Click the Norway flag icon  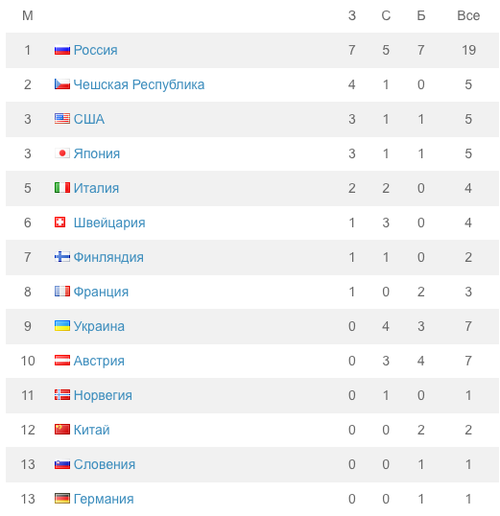(62, 395)
